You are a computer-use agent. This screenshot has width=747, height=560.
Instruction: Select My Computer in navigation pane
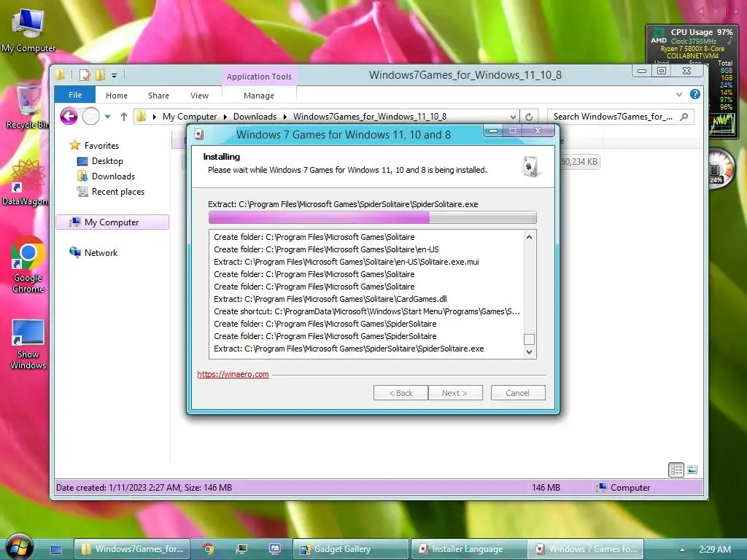(x=112, y=222)
